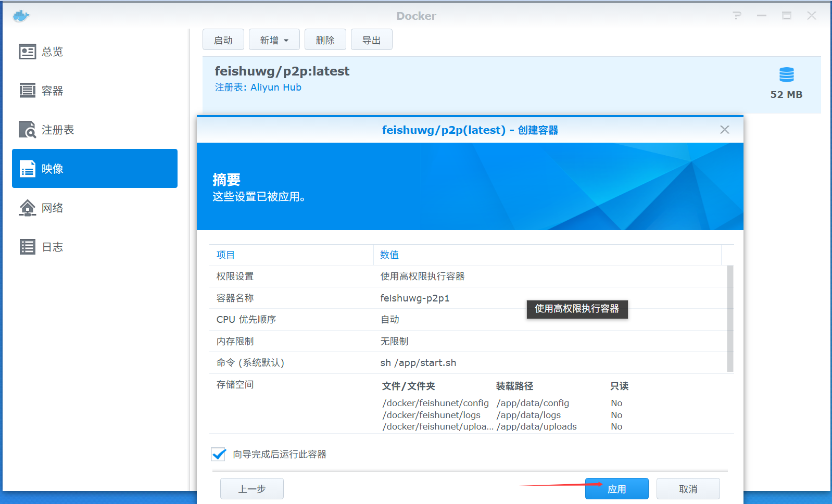The image size is (832, 504).
Task: Go to 注册表 menu label
Action: click(58, 130)
